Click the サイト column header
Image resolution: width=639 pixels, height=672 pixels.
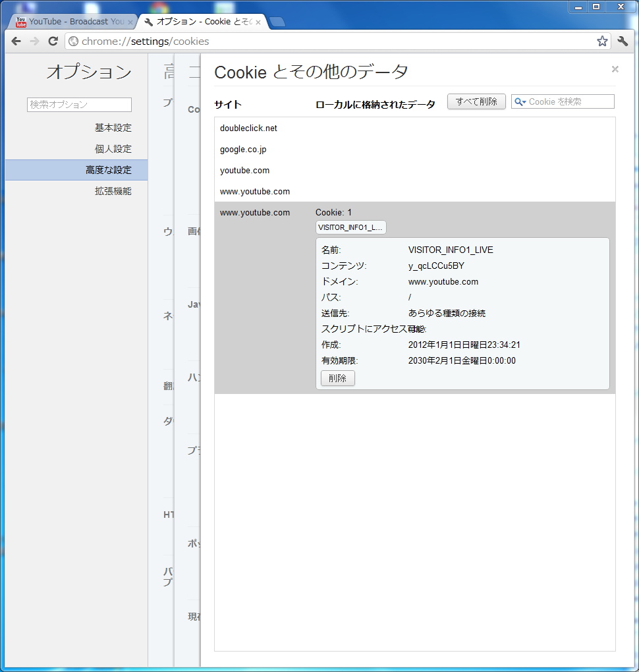click(228, 105)
